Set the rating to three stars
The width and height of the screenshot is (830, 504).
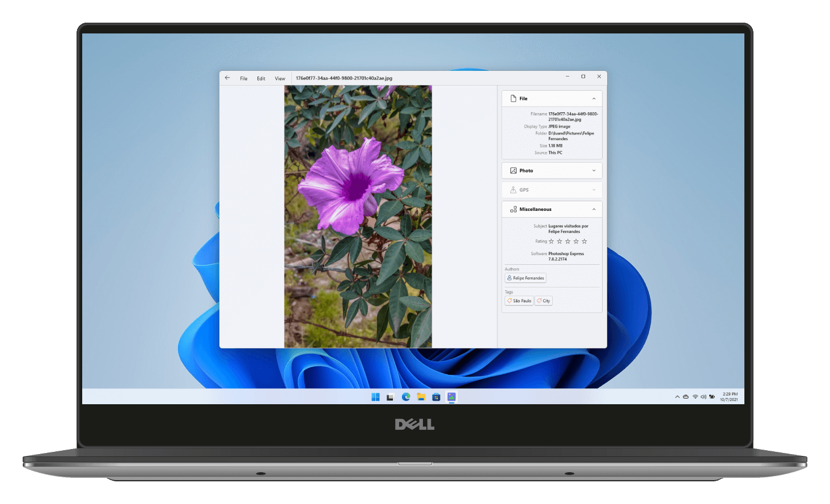(568, 241)
